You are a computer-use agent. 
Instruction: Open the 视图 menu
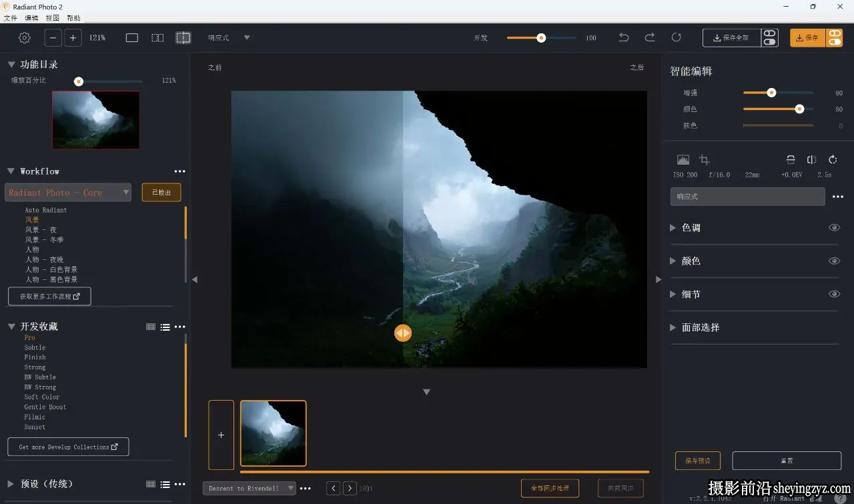52,18
